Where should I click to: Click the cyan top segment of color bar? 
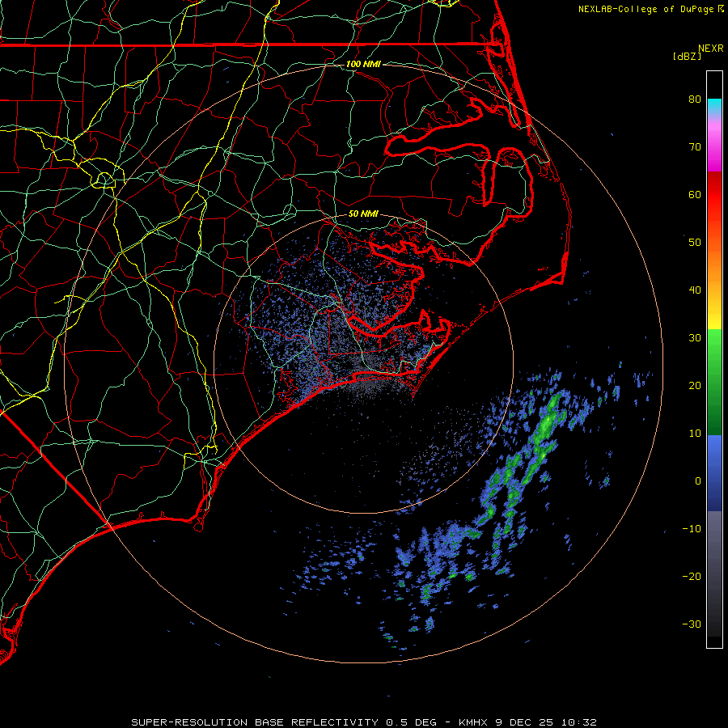(x=714, y=106)
